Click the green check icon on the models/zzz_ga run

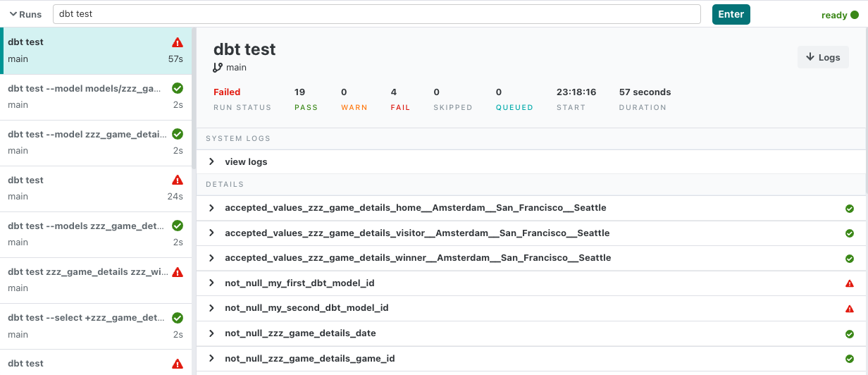coord(178,88)
